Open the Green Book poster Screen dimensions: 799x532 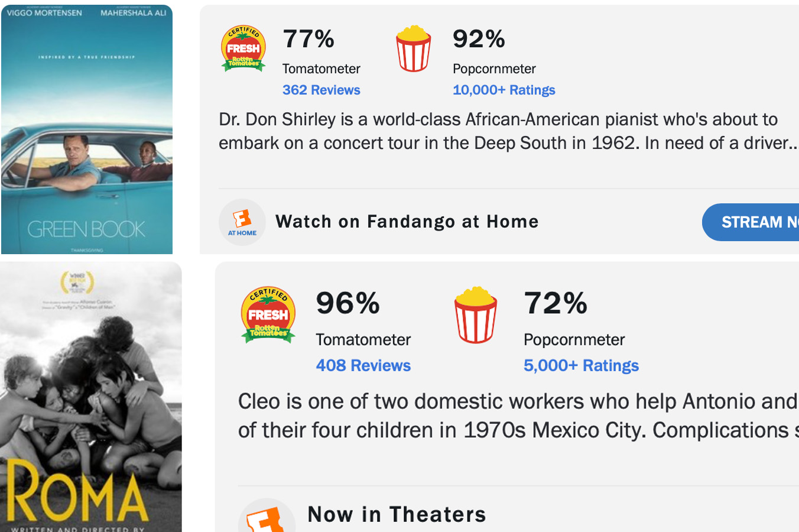(87, 129)
